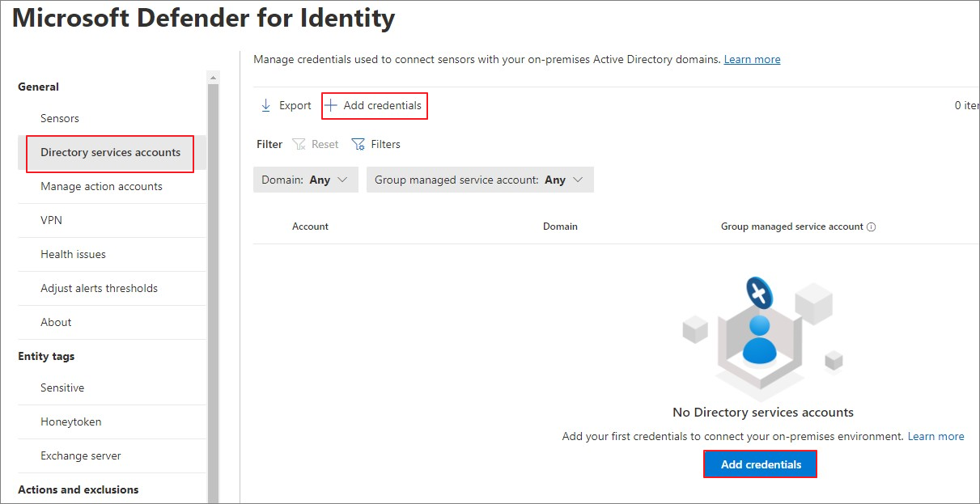Follow Learn more link under No Directory services accounts

(935, 436)
